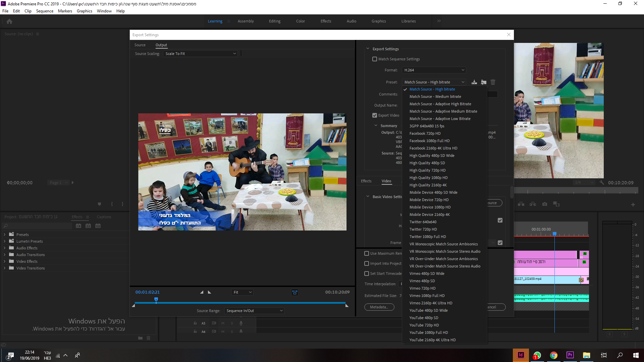Viewport: 644px width, 362px height.
Task: Select the YouTube 1080p Full HD preset
Action: pos(428,333)
